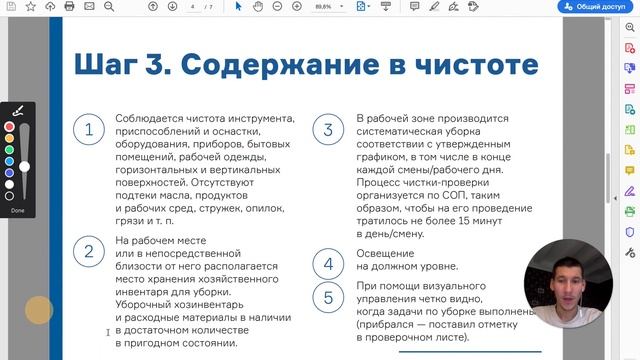The image size is (640, 360).
Task: Click the text Освещение на должном уровне
Action: [x=407, y=260]
